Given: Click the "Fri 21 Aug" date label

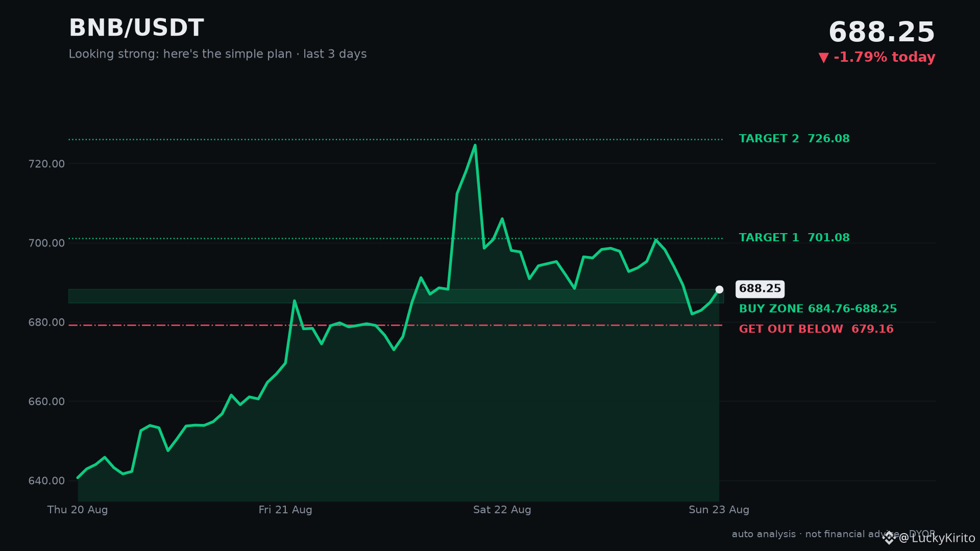Looking at the screenshot, I should (x=285, y=510).
